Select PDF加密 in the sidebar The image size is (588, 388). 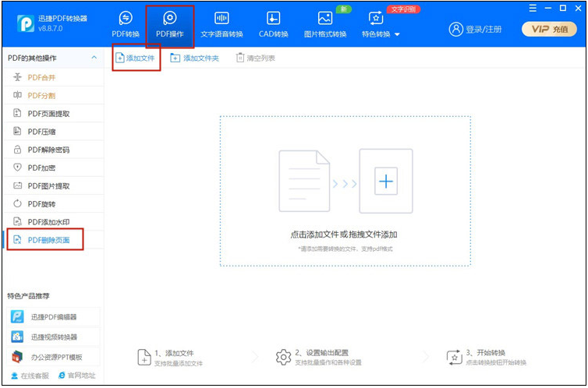pyautogui.click(x=52, y=168)
